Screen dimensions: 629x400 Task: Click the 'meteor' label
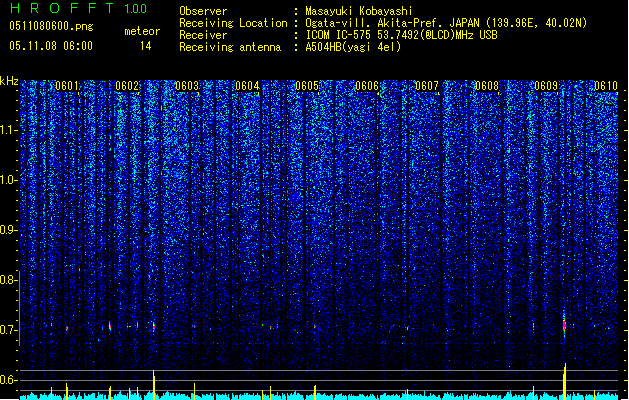pos(142,31)
